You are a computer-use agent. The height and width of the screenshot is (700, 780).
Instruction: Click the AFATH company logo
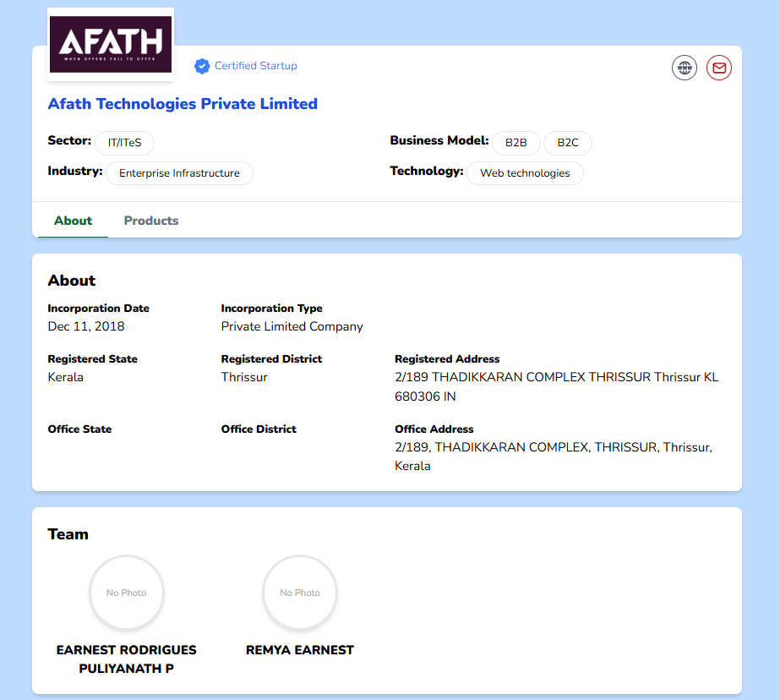pyautogui.click(x=111, y=44)
